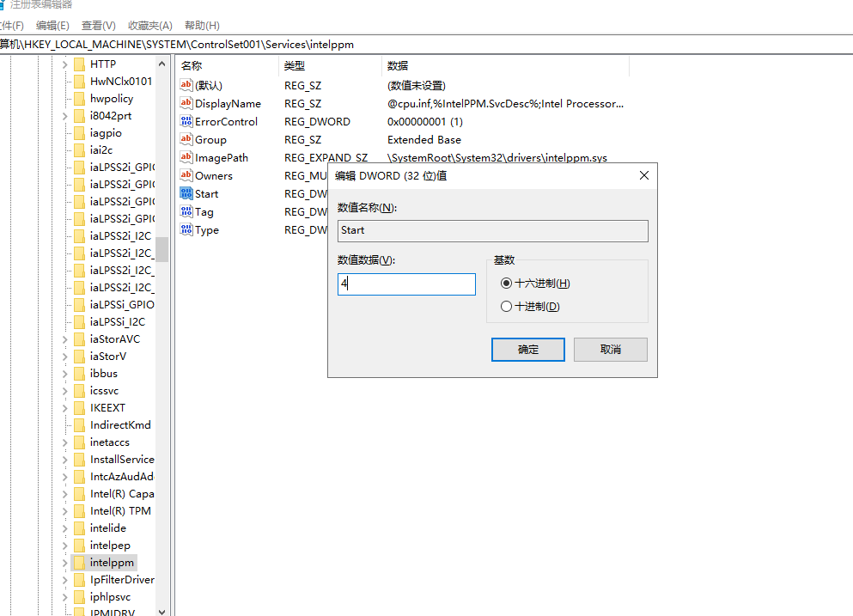Click the Tag DWORD value icon
This screenshot has width=853, height=616.
(186, 211)
